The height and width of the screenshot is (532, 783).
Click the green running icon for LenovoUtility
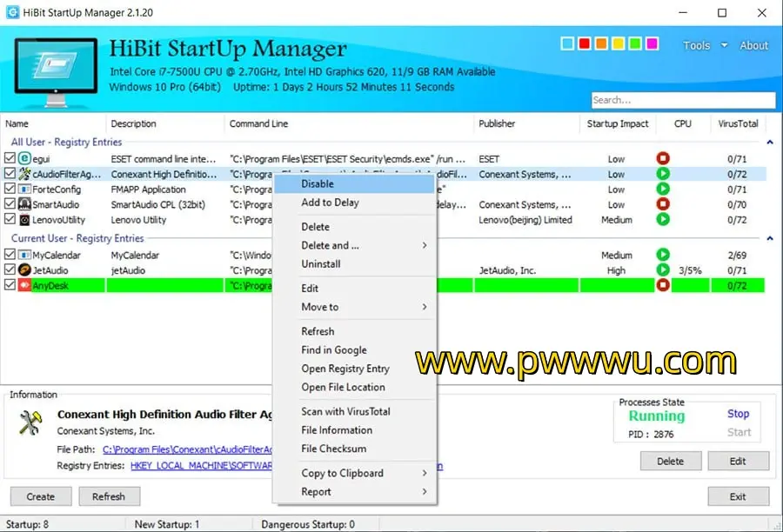coord(663,220)
